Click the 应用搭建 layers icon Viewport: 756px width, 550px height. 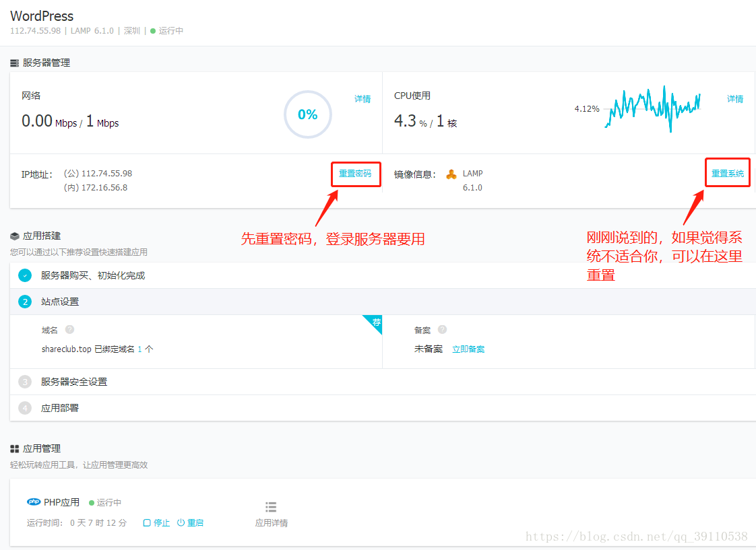15,236
